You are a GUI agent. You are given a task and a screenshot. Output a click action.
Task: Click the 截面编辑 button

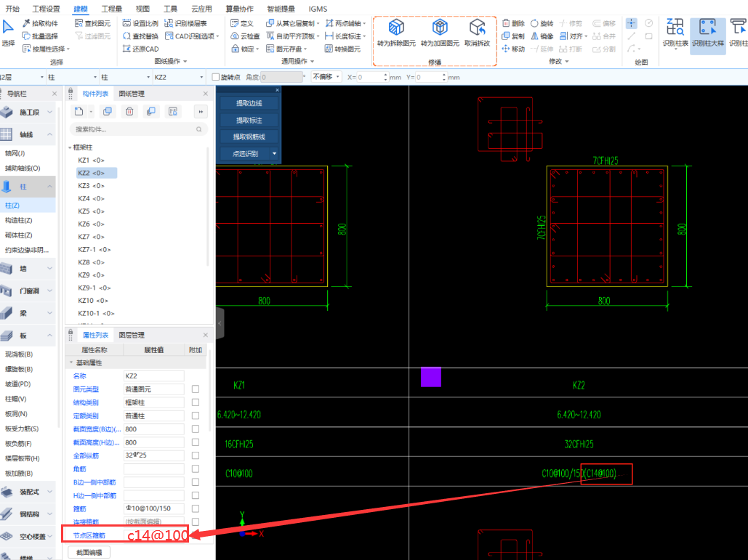(89, 553)
